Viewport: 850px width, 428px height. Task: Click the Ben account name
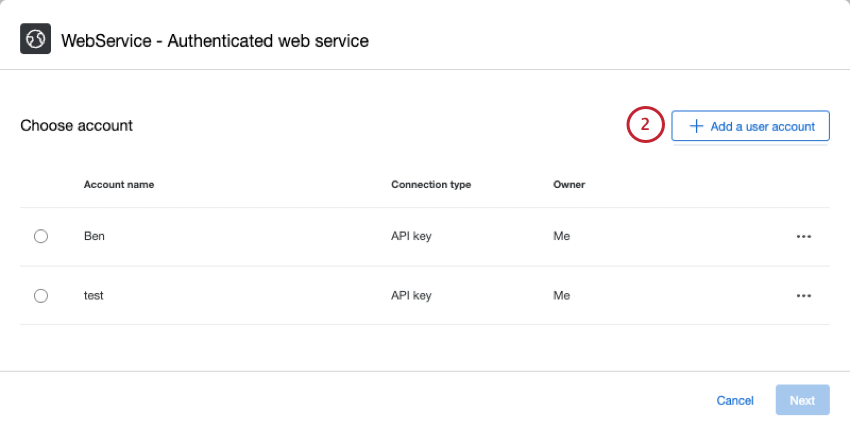click(94, 237)
